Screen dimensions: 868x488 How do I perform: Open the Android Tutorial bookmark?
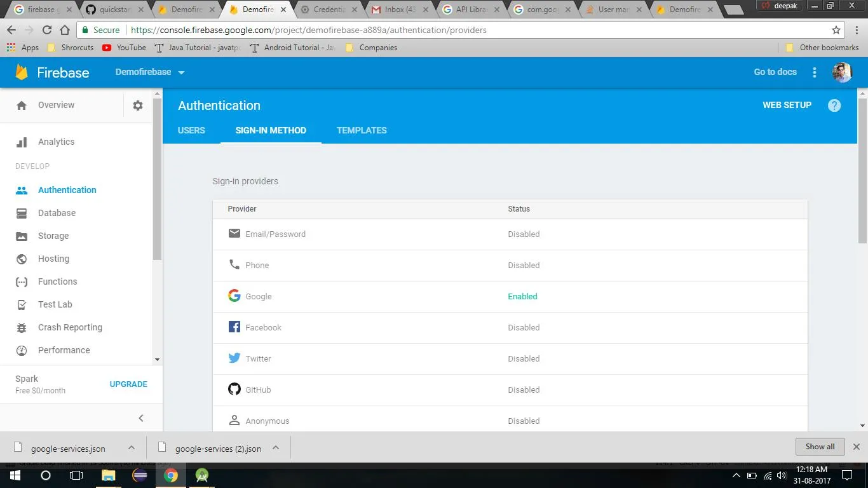[293, 48]
